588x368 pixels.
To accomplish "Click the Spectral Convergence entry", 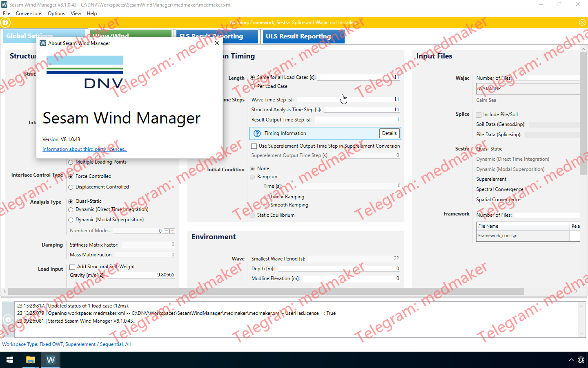I will click(500, 189).
